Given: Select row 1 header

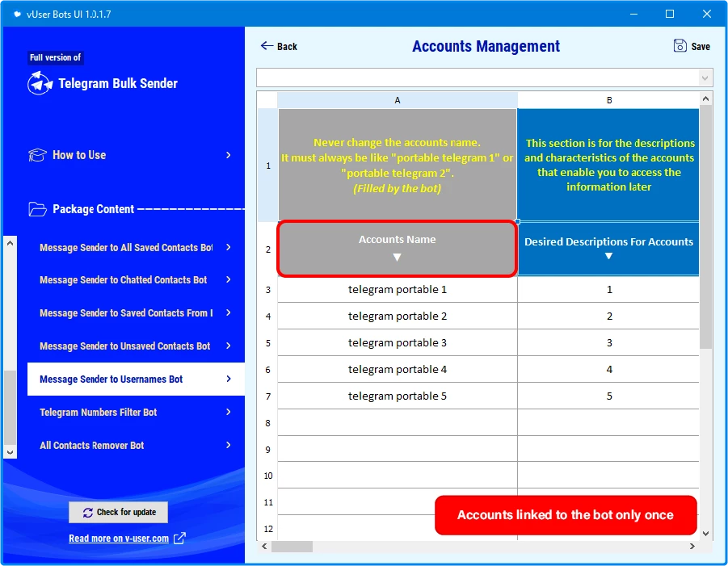Looking at the screenshot, I should 267,166.
